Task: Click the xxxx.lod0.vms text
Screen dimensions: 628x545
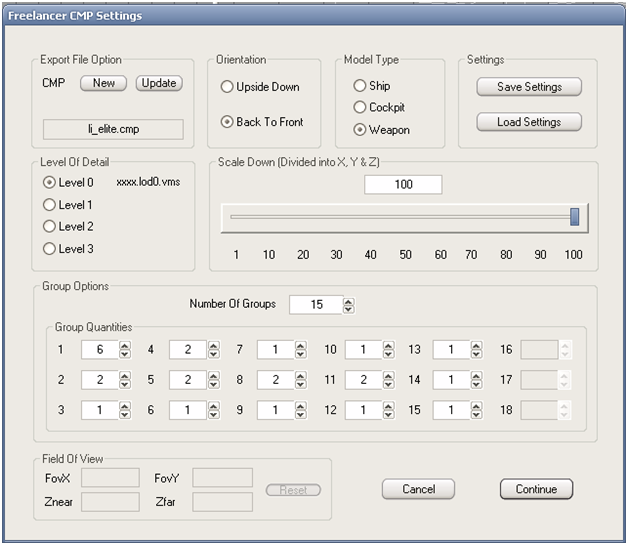Action: pyautogui.click(x=148, y=182)
